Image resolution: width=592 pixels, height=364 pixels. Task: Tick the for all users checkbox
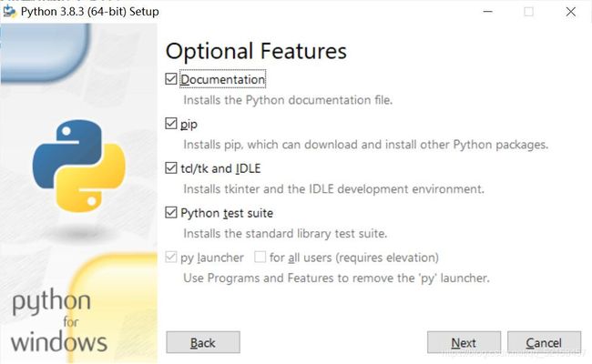[260, 257]
